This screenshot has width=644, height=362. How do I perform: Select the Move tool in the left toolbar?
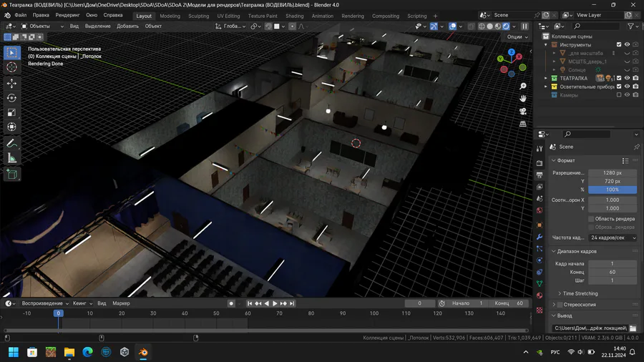[11, 83]
